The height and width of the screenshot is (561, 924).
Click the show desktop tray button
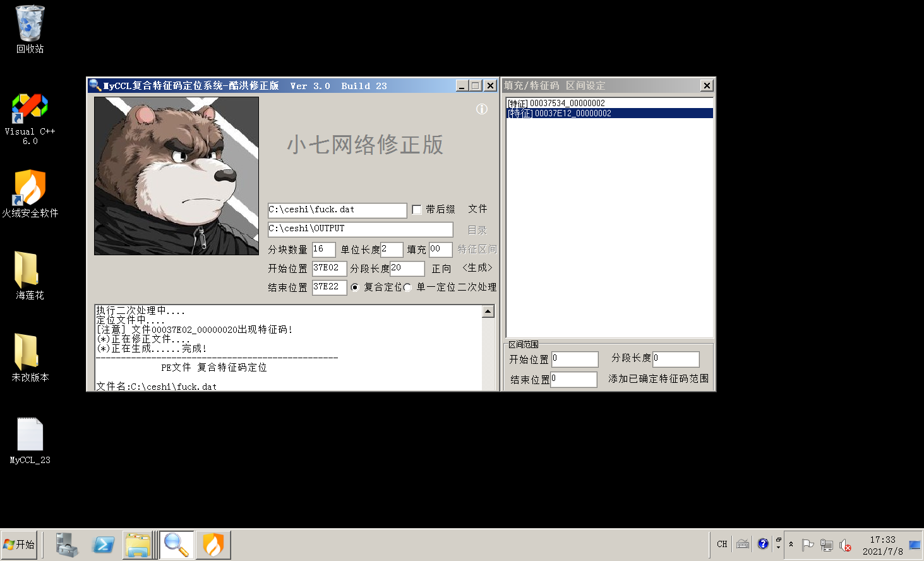(915, 545)
